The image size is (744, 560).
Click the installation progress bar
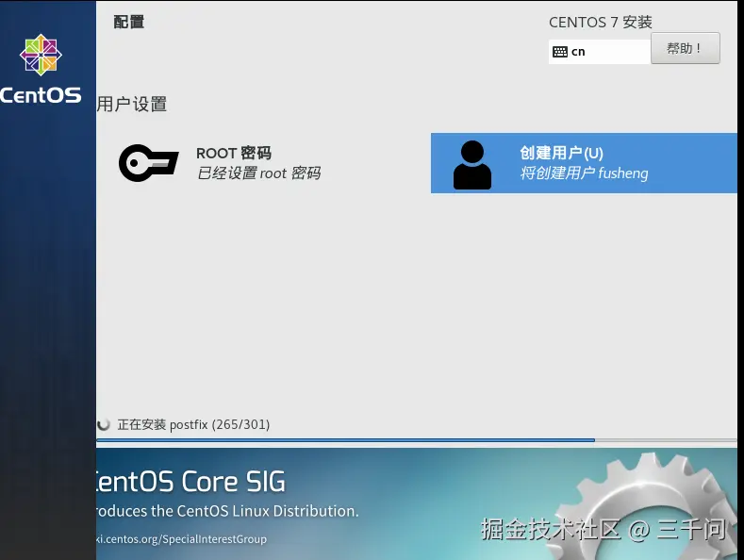click(x=417, y=440)
